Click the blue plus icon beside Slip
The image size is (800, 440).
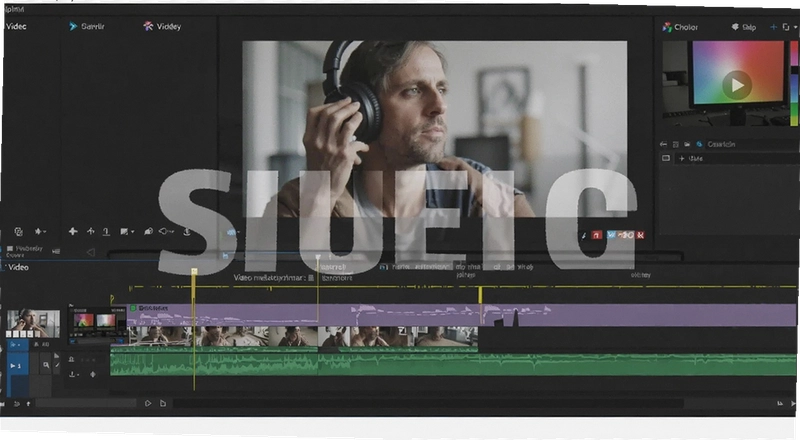[x=773, y=27]
